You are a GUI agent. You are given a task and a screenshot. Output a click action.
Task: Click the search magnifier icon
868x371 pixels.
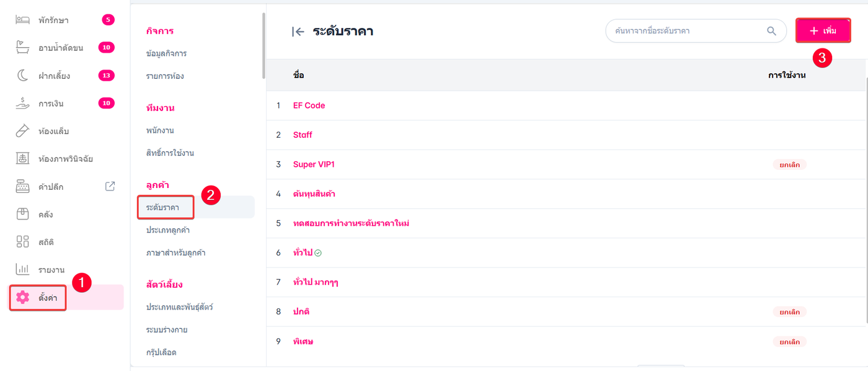coord(771,31)
